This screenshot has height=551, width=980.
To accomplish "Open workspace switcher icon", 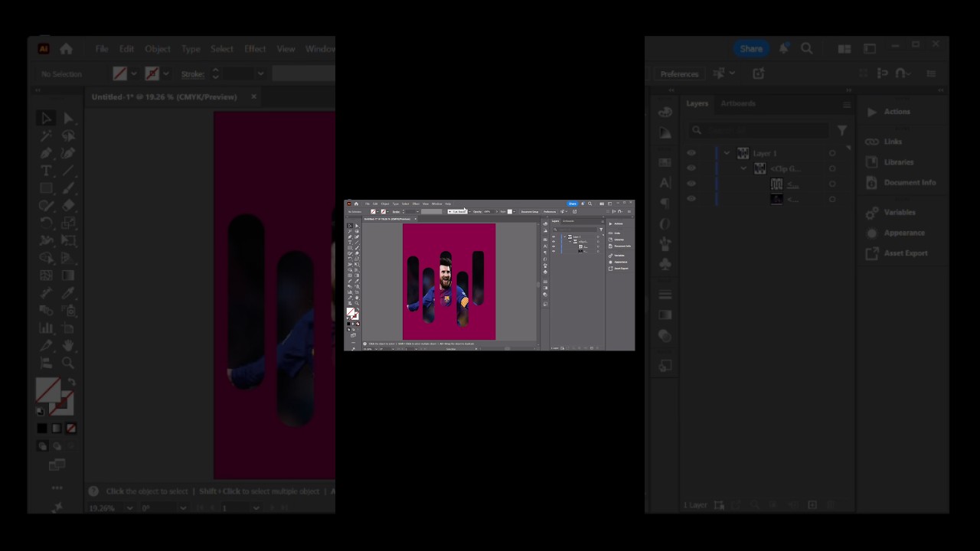I will point(870,49).
